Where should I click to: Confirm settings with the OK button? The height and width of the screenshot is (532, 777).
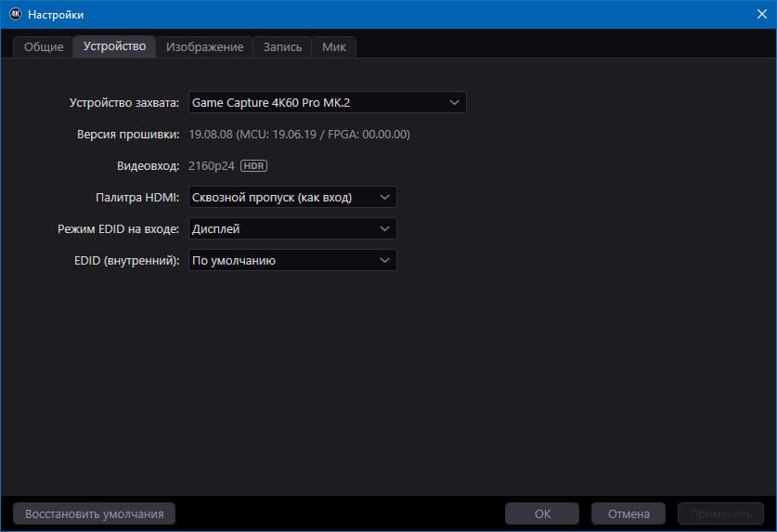pyautogui.click(x=542, y=513)
